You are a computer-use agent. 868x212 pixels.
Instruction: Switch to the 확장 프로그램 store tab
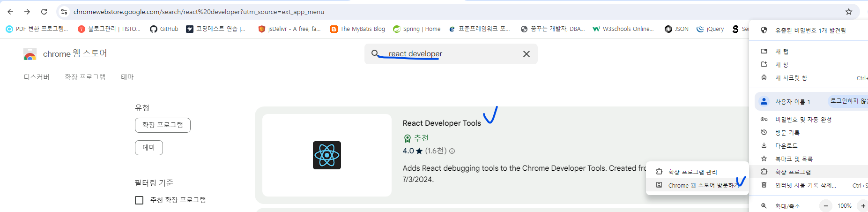tap(85, 77)
